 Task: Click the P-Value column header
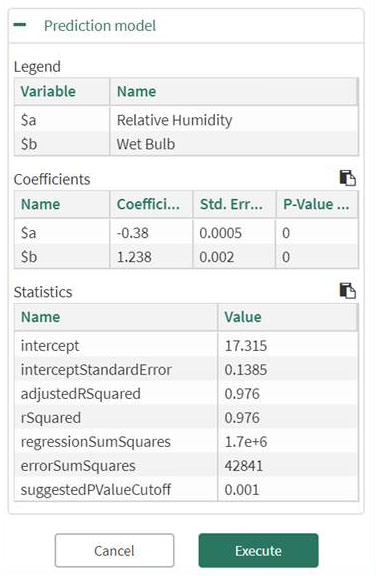317,204
